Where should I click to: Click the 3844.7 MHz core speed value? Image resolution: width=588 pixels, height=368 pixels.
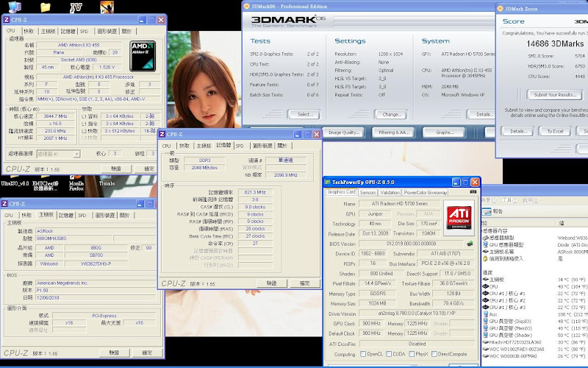(56, 116)
